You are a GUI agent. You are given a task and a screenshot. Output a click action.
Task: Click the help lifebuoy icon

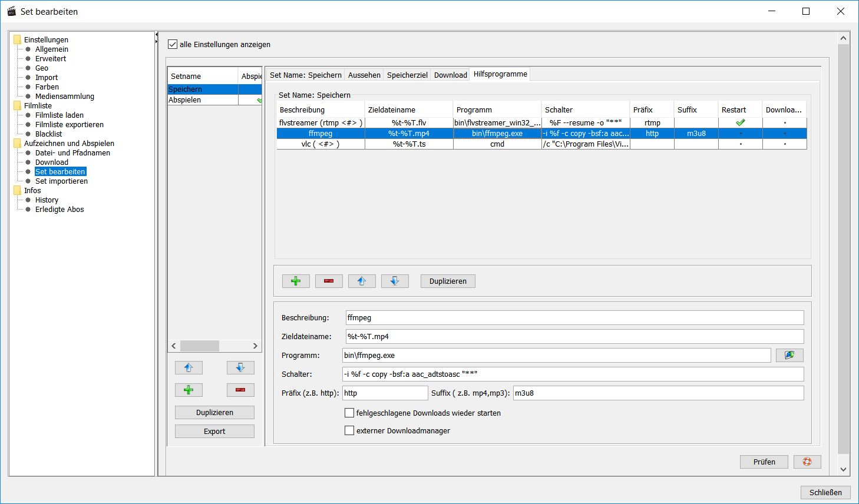(807, 462)
